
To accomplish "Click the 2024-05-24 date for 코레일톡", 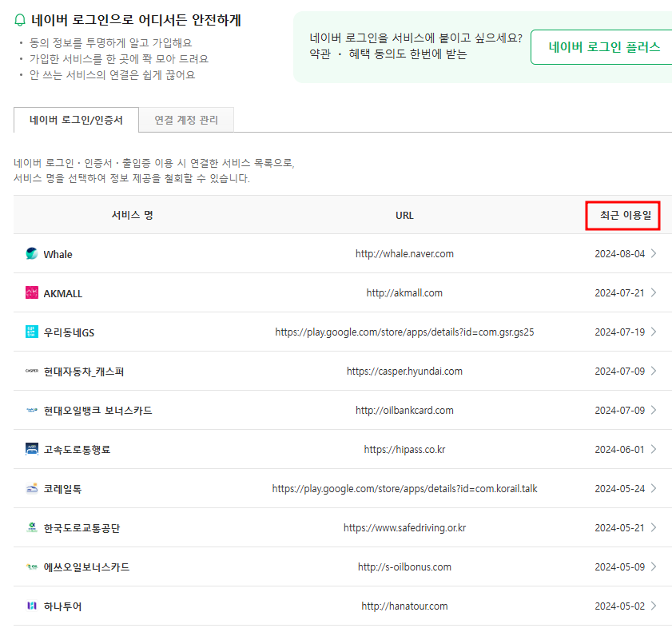I will point(620,488).
